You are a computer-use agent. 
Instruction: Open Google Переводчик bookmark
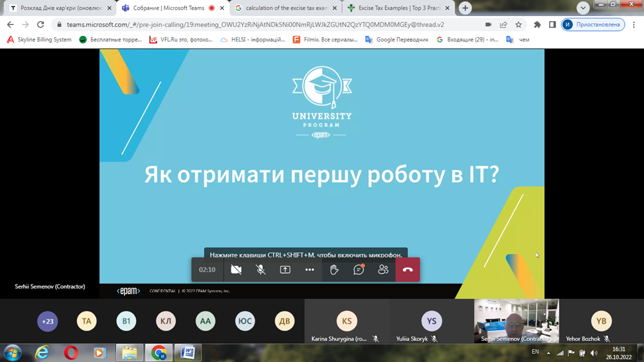(397, 40)
